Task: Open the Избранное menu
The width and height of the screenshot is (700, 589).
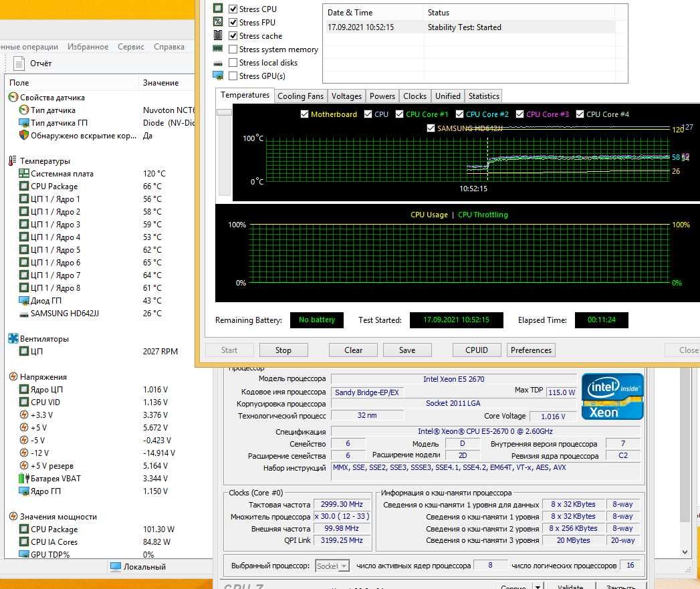Action: tap(88, 46)
